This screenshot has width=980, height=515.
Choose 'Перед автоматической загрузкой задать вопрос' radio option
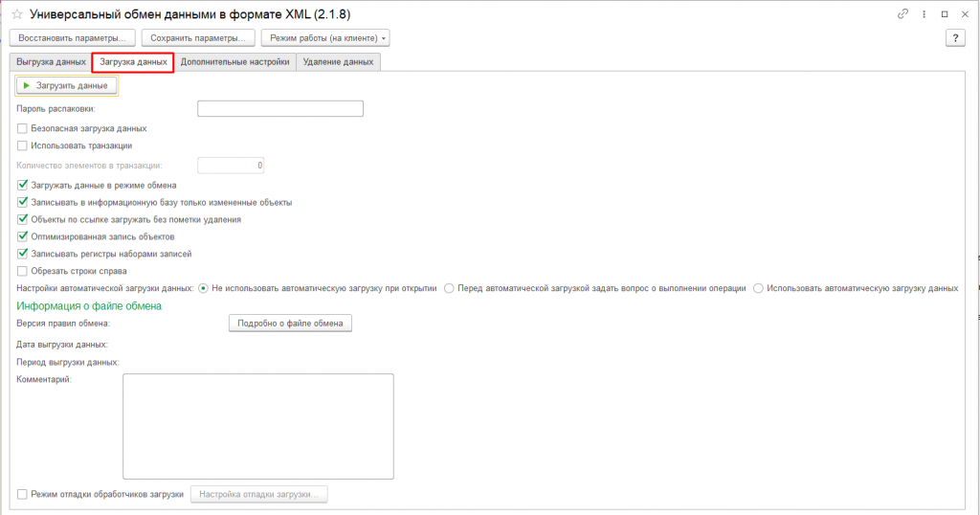(449, 289)
